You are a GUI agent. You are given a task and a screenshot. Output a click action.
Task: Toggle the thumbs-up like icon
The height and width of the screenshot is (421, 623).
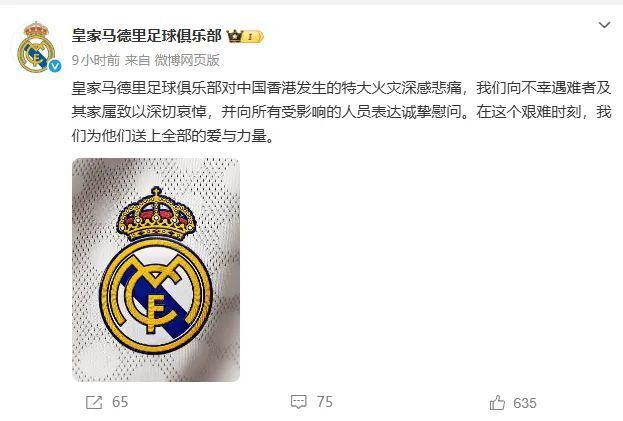tap(497, 403)
